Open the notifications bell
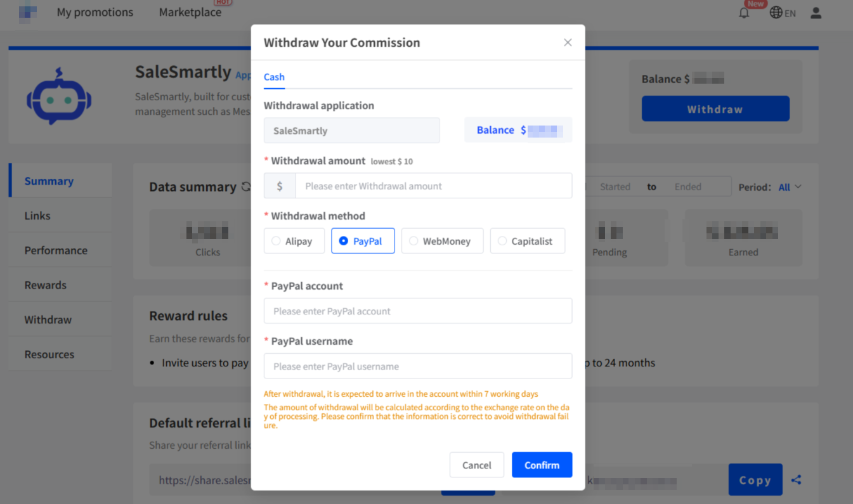 point(744,13)
